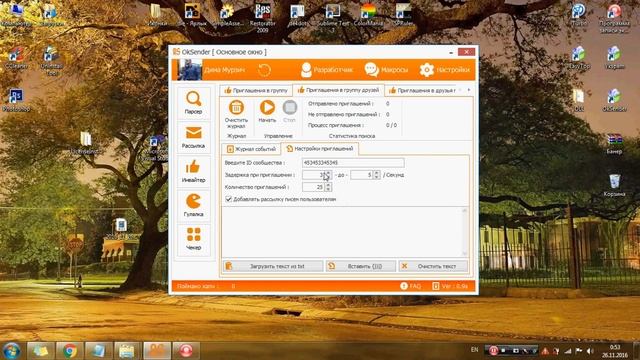
Task: Click the Вставить button
Action: [361, 266]
